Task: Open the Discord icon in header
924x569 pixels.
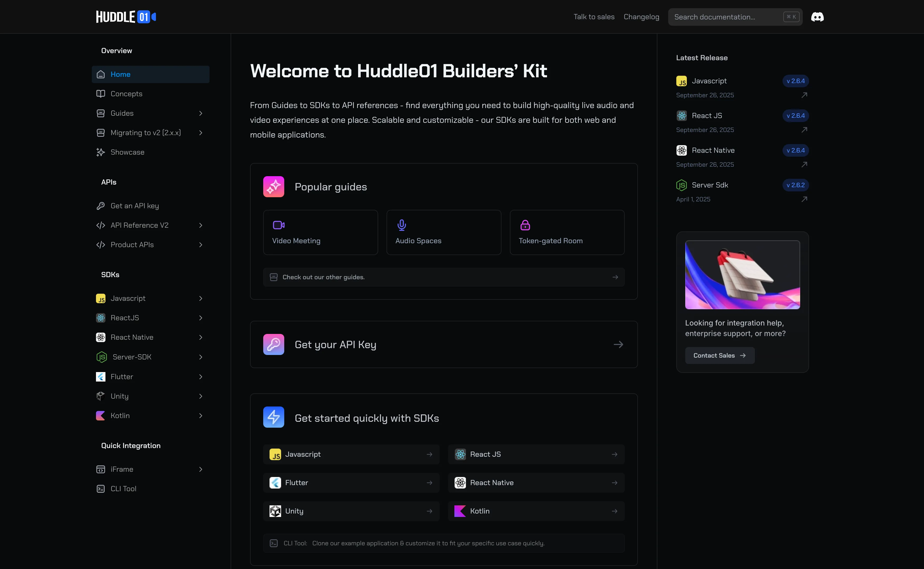Action: point(817,17)
